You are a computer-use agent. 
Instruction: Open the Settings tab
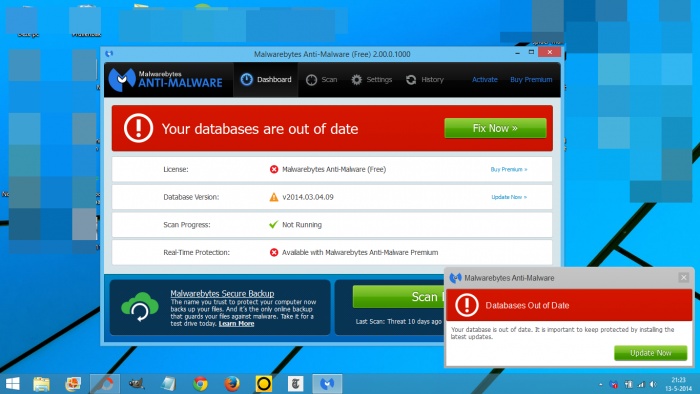coord(371,80)
